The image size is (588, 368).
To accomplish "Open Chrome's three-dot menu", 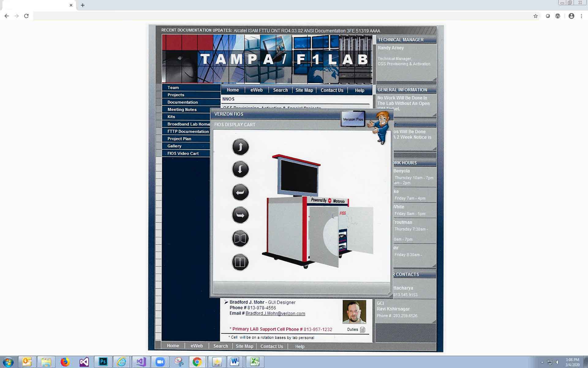I will point(581,16).
